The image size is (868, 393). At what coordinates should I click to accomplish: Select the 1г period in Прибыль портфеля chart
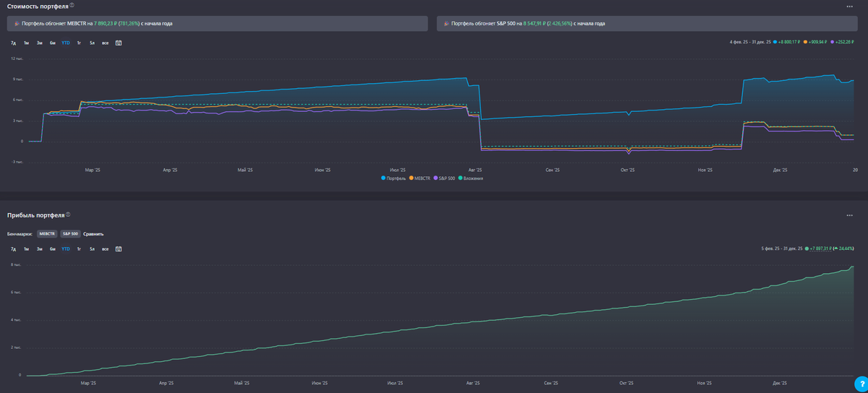pos(79,249)
